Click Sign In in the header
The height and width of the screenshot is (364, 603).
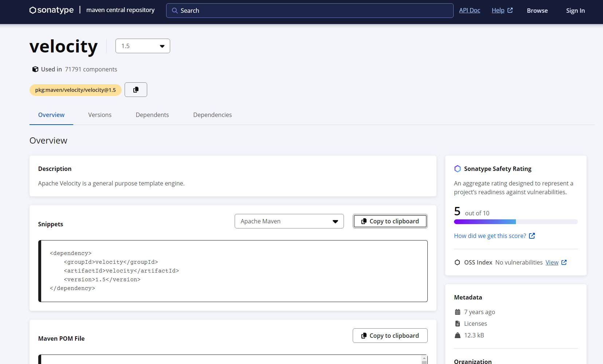(x=575, y=11)
